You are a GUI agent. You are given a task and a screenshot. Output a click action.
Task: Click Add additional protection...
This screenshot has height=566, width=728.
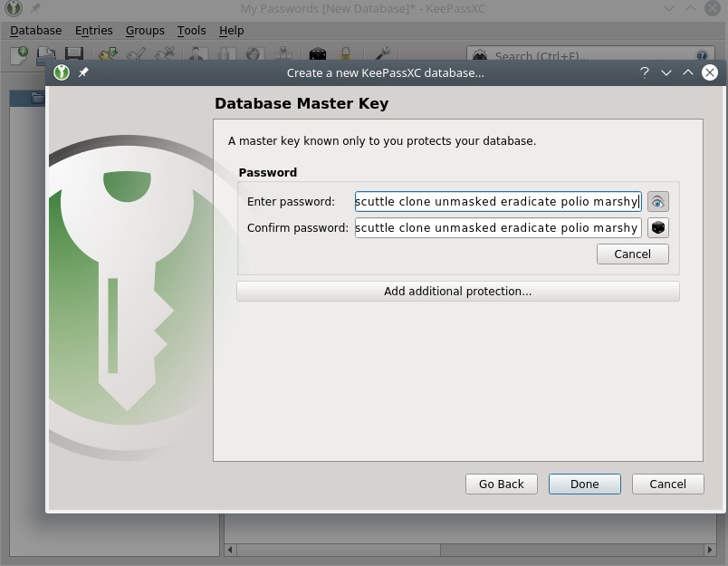tap(458, 291)
